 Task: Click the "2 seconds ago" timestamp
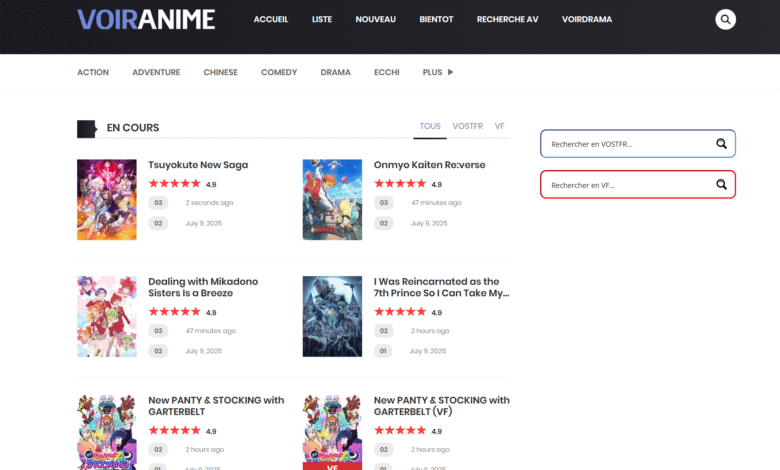coord(209,202)
